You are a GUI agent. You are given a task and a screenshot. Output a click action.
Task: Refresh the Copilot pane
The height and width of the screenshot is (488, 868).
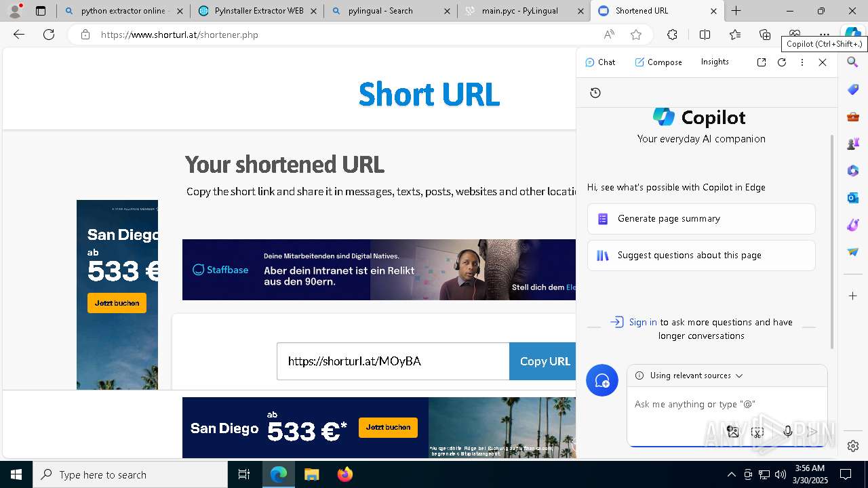782,62
